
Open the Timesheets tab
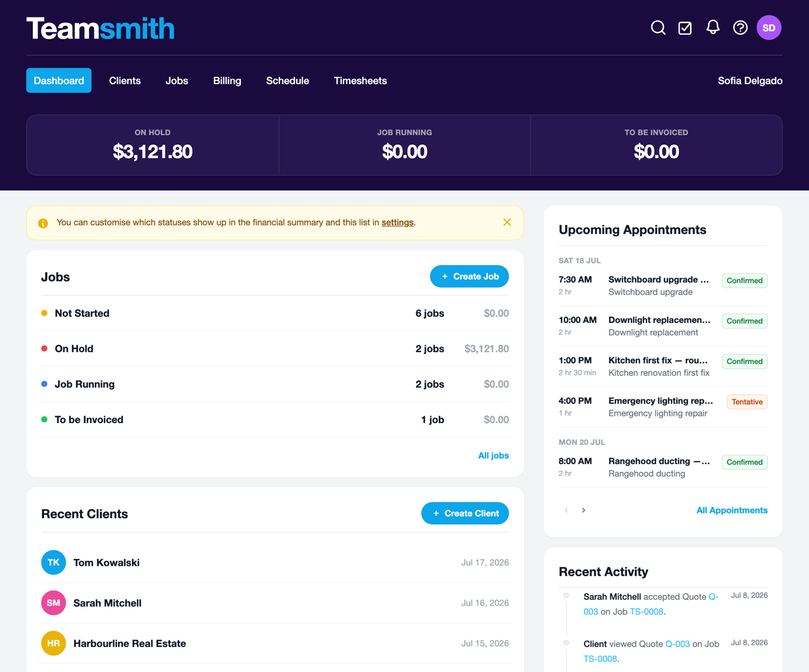pos(360,80)
